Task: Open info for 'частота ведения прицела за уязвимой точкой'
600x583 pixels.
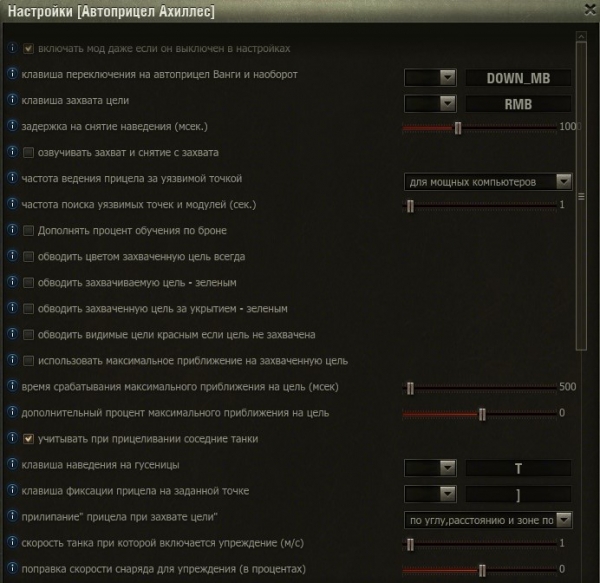Action: click(x=12, y=178)
